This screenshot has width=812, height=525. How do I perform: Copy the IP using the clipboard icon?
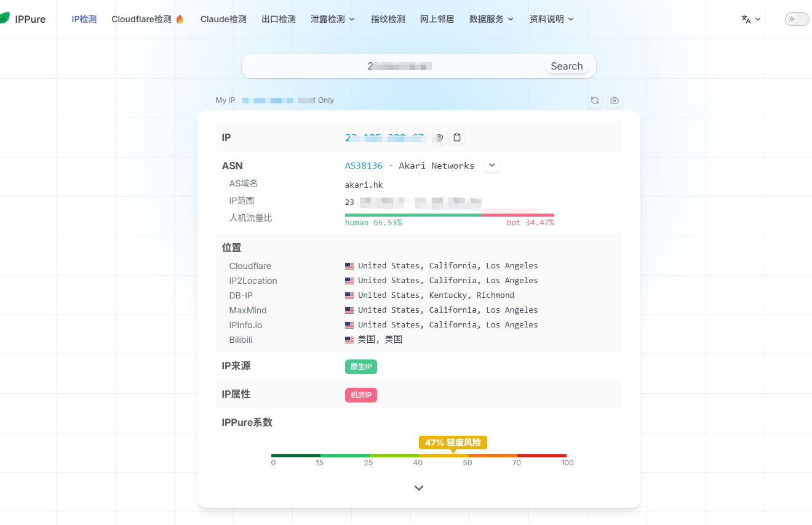[x=457, y=137]
